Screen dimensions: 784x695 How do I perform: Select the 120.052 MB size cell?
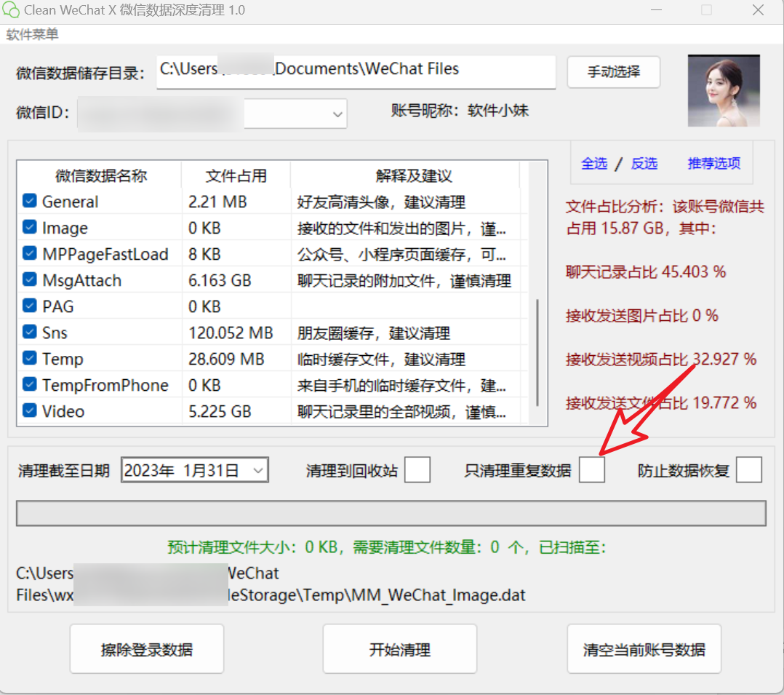point(231,333)
